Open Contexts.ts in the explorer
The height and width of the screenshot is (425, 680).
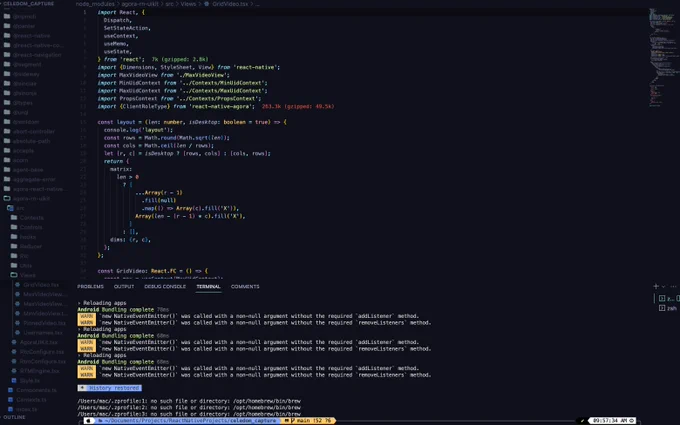(31, 399)
